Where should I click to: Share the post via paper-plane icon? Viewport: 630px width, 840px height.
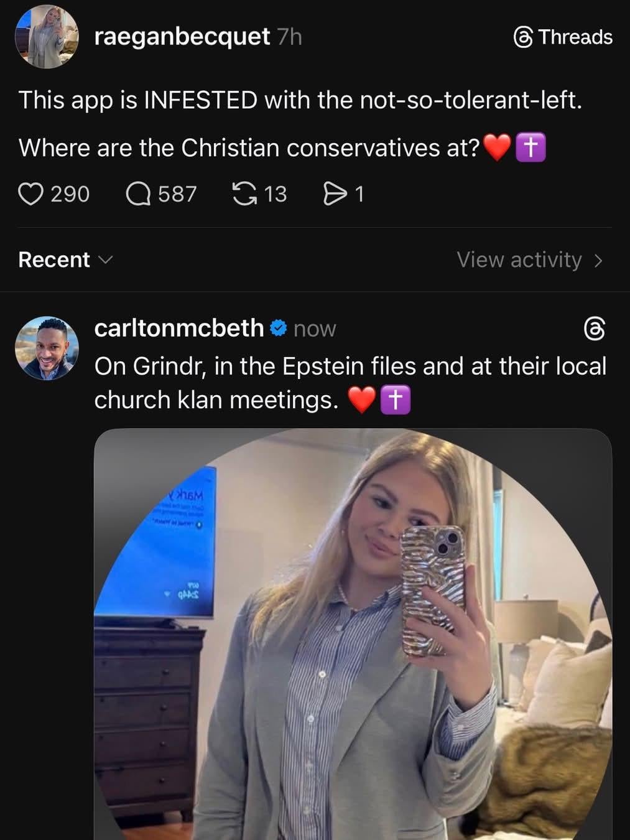coord(335,194)
